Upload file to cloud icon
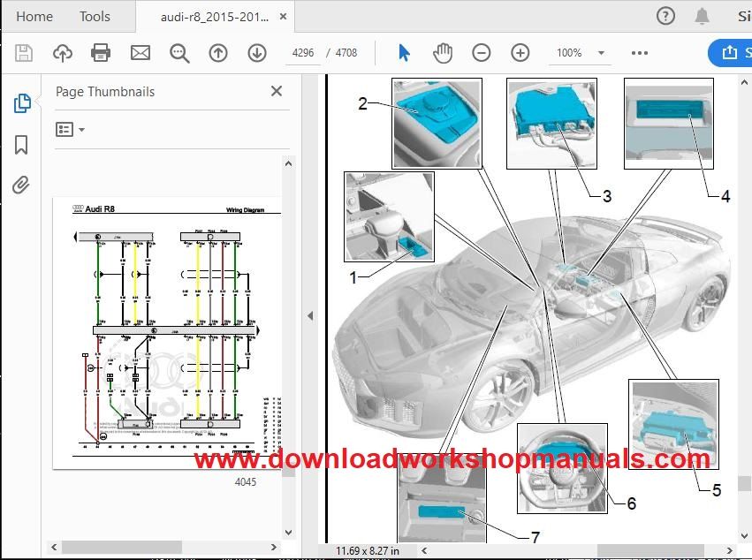The image size is (752, 560). coord(63,53)
